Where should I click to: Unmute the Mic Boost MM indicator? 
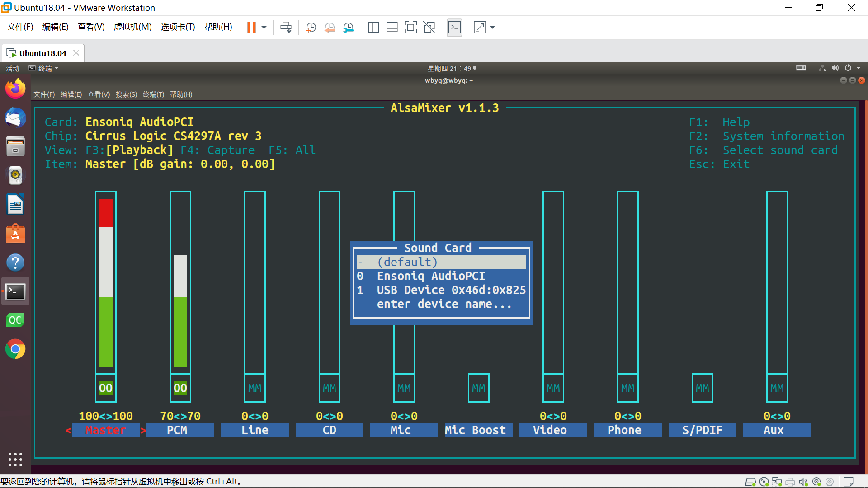pyautogui.click(x=478, y=388)
